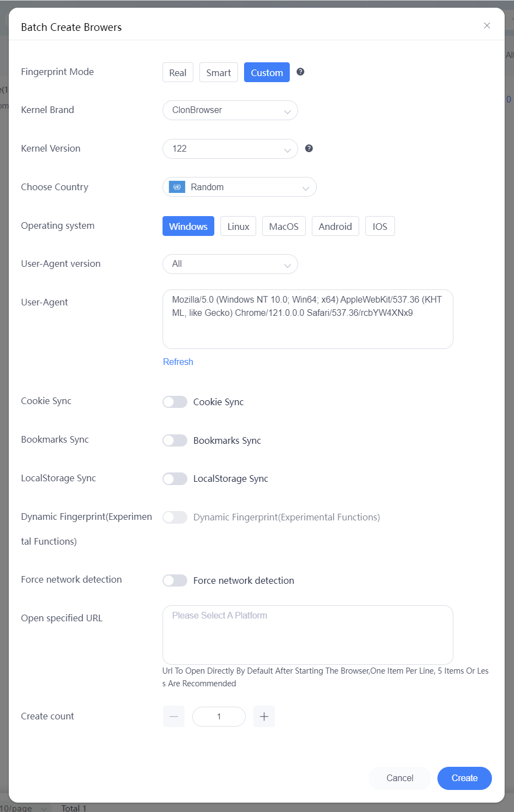Close the Batch Create Browers dialog
514x812 pixels.
pos(487,25)
